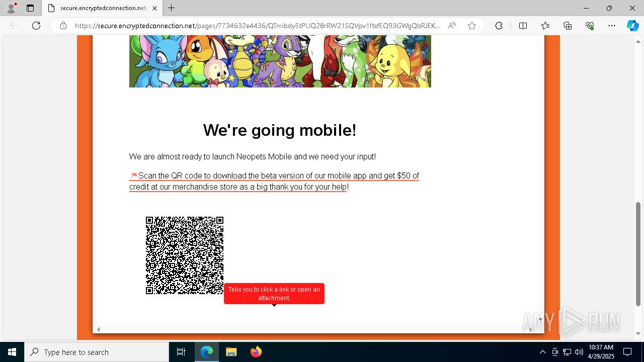Open the Windows Start menu
644x362 pixels.
(x=12, y=352)
